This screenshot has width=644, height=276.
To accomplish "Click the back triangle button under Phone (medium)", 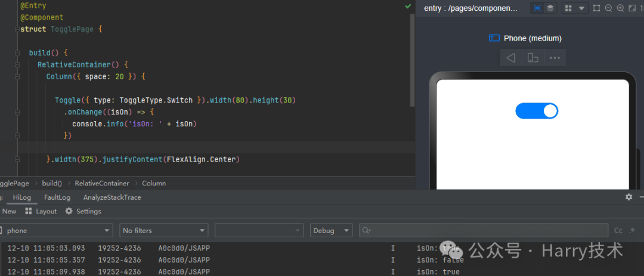I will (511, 58).
